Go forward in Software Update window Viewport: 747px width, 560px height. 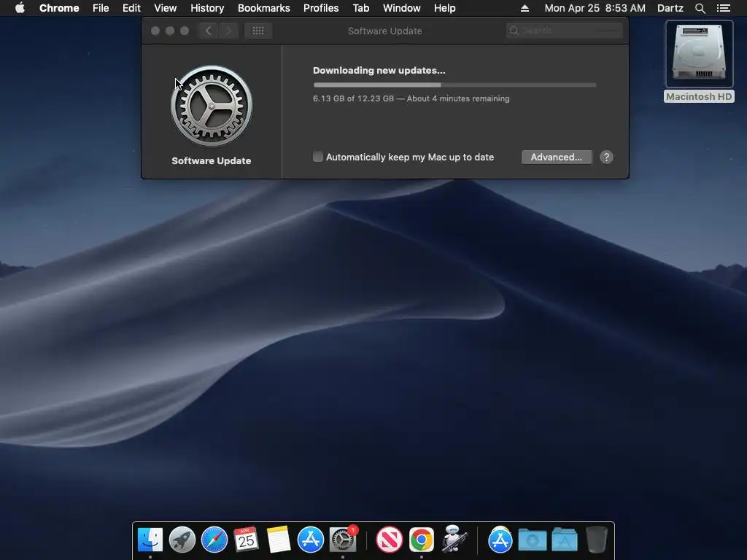tap(228, 31)
